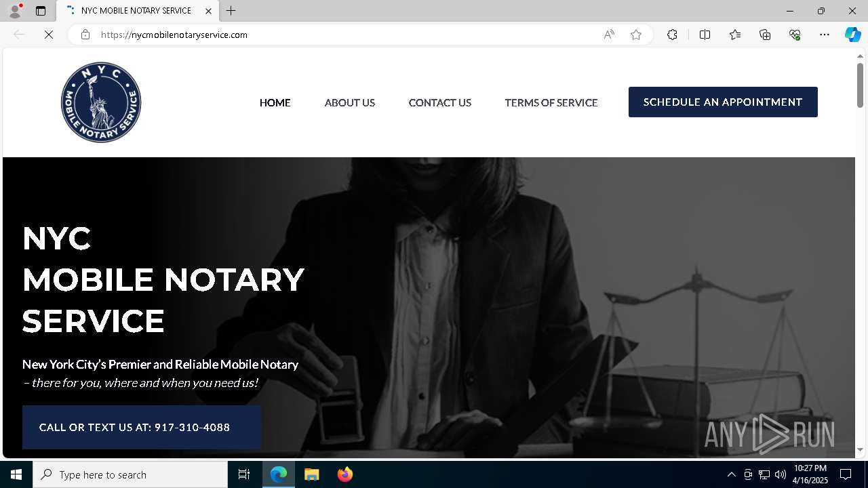Open the CONTACT US menu item
The width and height of the screenshot is (868, 488).
440,102
